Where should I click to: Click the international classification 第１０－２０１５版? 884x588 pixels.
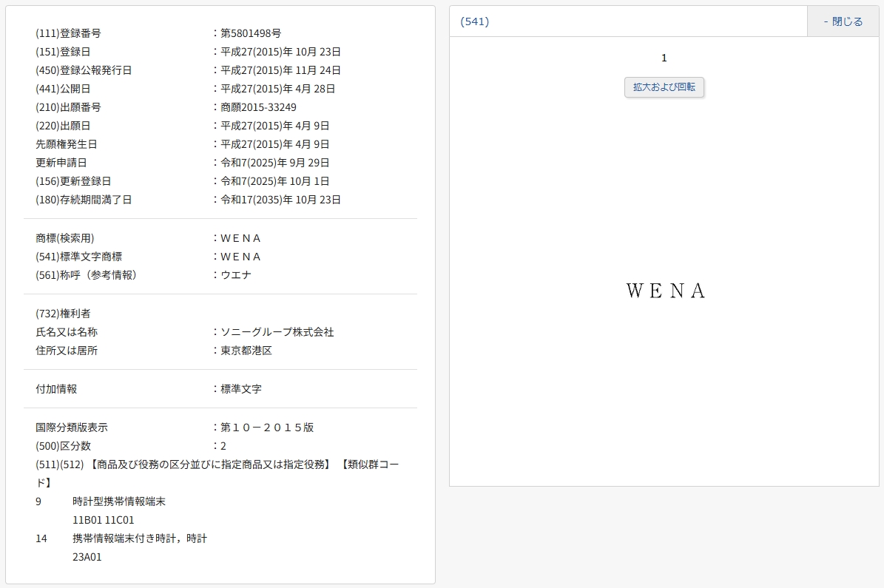point(267,428)
